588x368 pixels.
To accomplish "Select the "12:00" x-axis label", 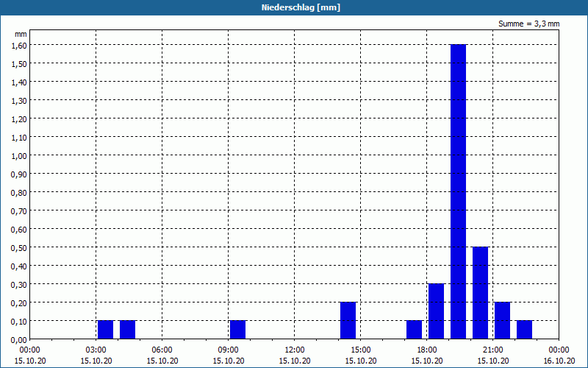I will (295, 350).
